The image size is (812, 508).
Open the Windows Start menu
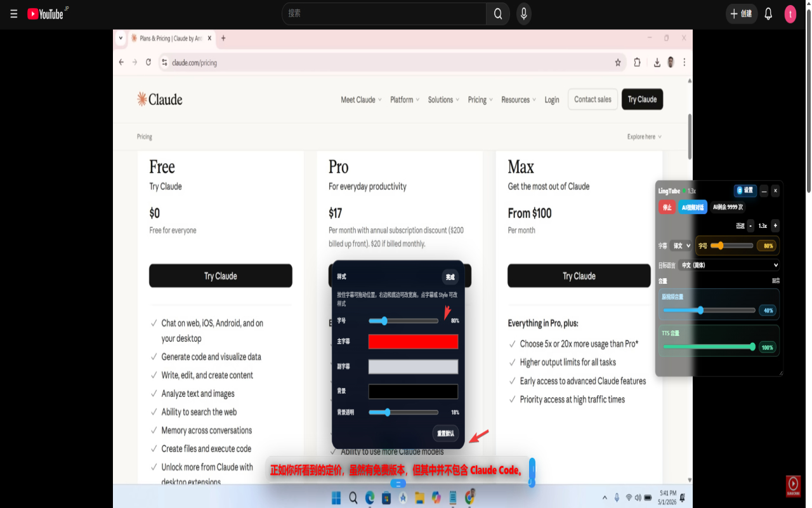pos(336,498)
